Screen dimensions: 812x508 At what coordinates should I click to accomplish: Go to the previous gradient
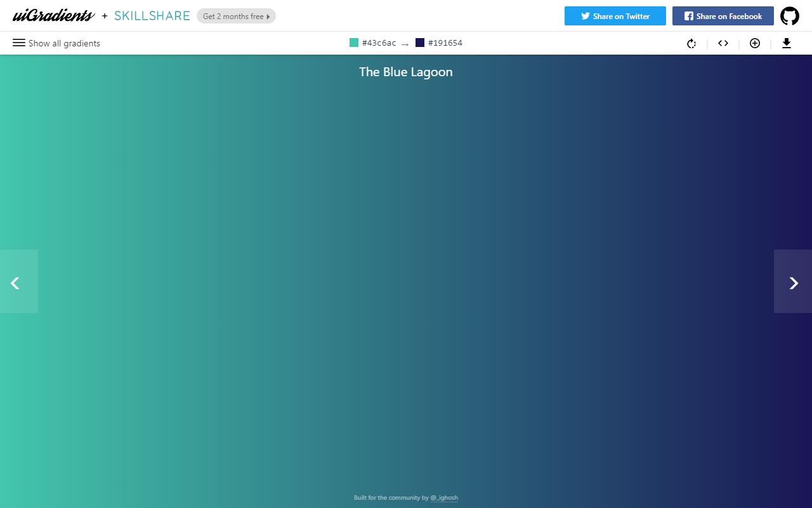pyautogui.click(x=16, y=282)
